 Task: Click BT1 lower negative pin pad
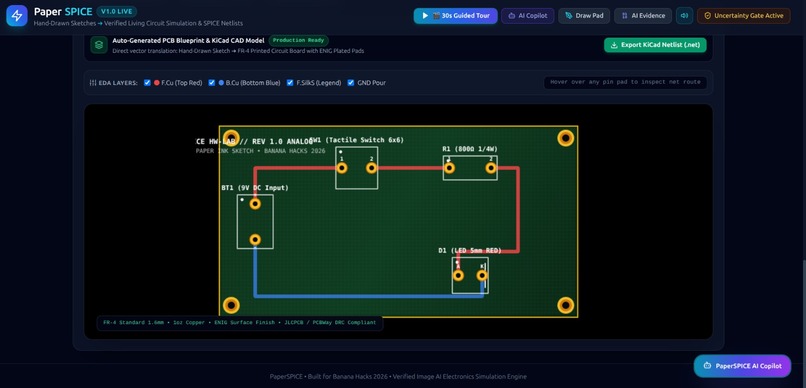[255, 239]
